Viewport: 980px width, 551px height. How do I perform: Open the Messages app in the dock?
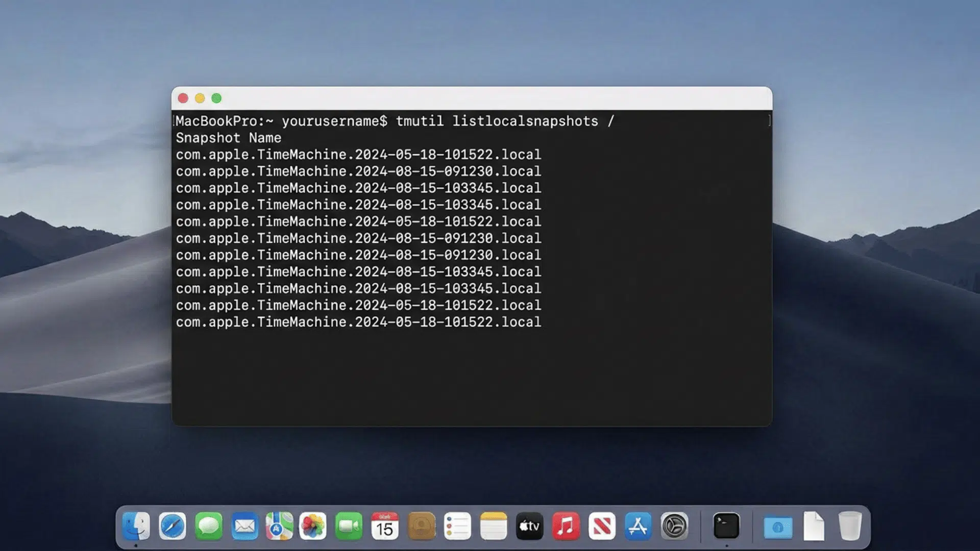(x=209, y=526)
